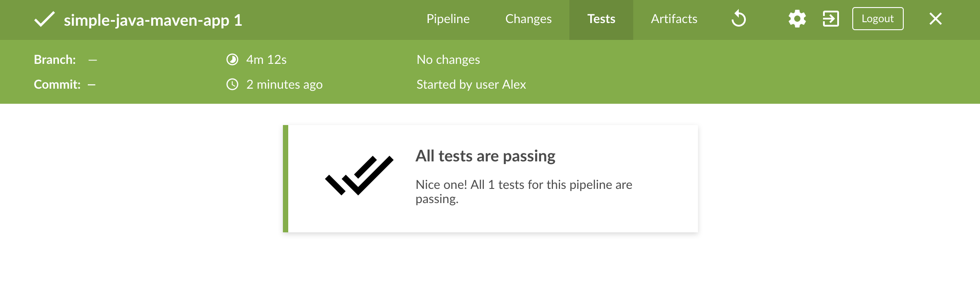The image size is (980, 282).
Task: Click the duration timer icon
Action: coord(232,59)
